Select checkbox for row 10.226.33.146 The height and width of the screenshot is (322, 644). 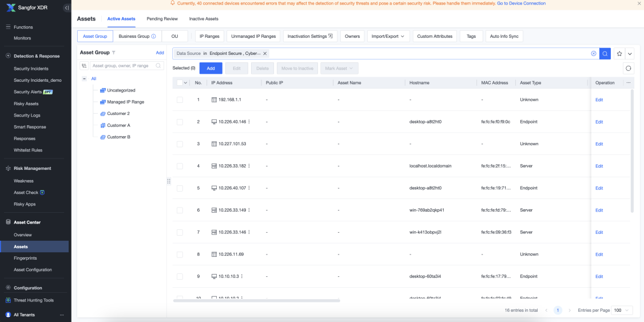(180, 232)
